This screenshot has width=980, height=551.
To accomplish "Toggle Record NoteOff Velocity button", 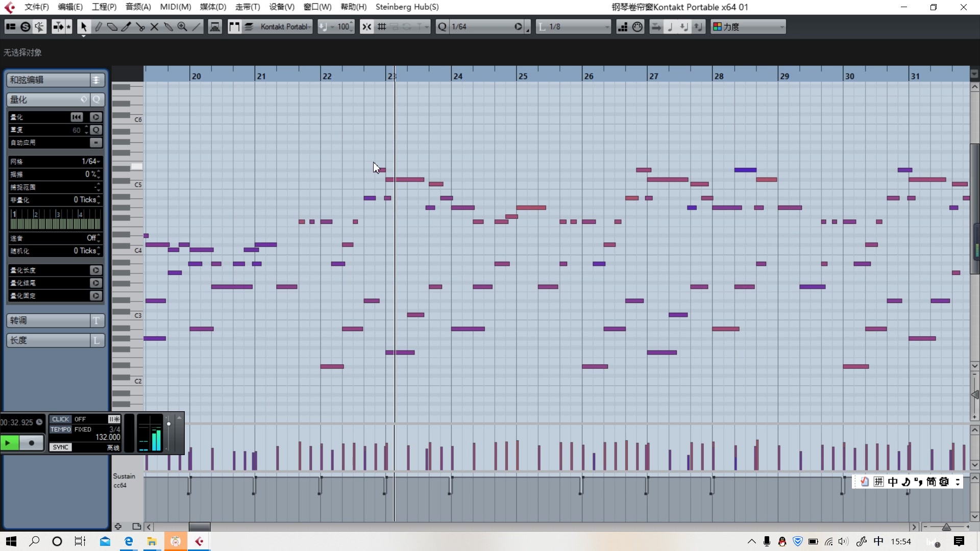I will [698, 27].
